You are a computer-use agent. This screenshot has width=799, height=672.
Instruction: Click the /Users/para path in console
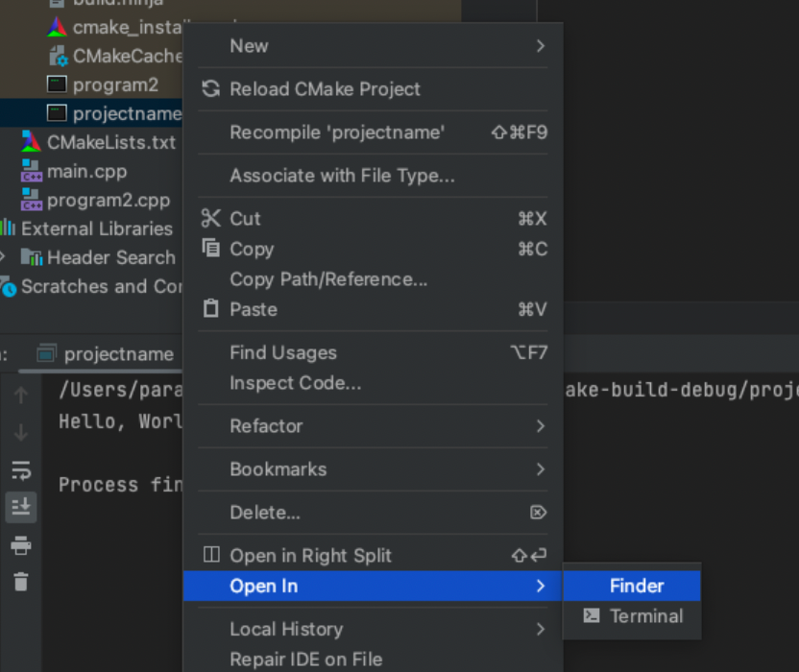coord(120,391)
